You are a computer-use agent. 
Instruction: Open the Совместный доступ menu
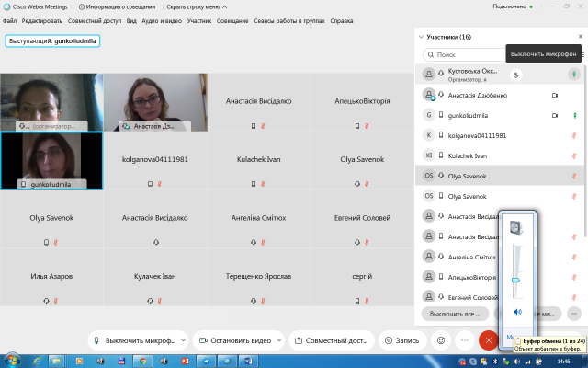click(x=95, y=21)
